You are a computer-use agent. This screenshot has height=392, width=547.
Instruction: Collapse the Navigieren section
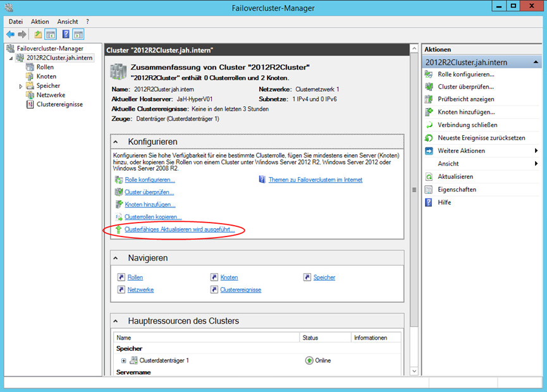[117, 258]
